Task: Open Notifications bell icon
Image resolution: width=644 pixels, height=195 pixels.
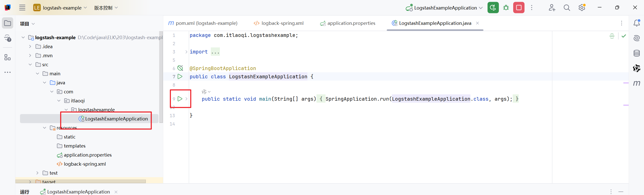Action: click(x=637, y=23)
